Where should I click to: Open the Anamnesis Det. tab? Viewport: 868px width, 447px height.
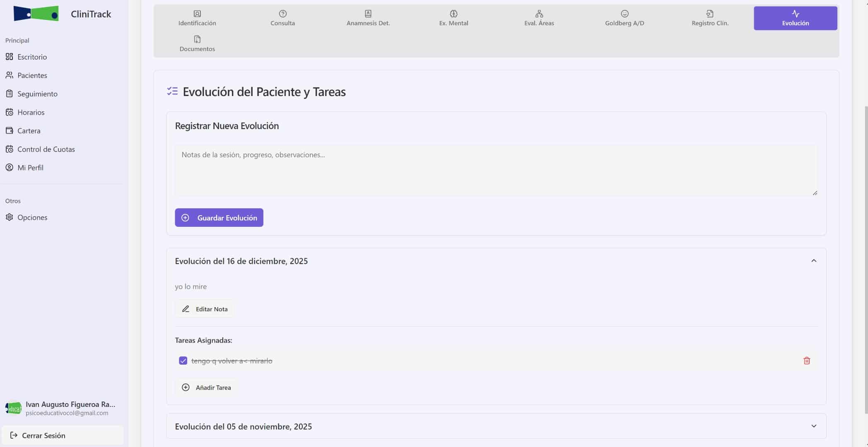pyautogui.click(x=368, y=18)
